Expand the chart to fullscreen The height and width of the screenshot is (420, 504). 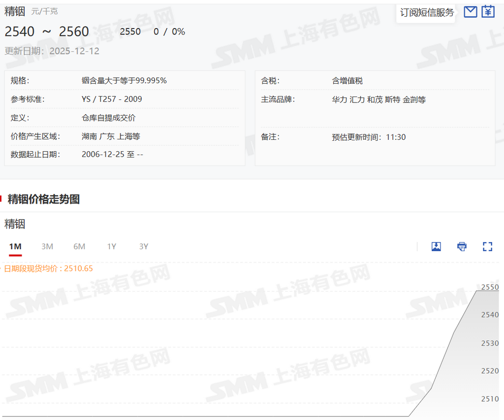(487, 247)
